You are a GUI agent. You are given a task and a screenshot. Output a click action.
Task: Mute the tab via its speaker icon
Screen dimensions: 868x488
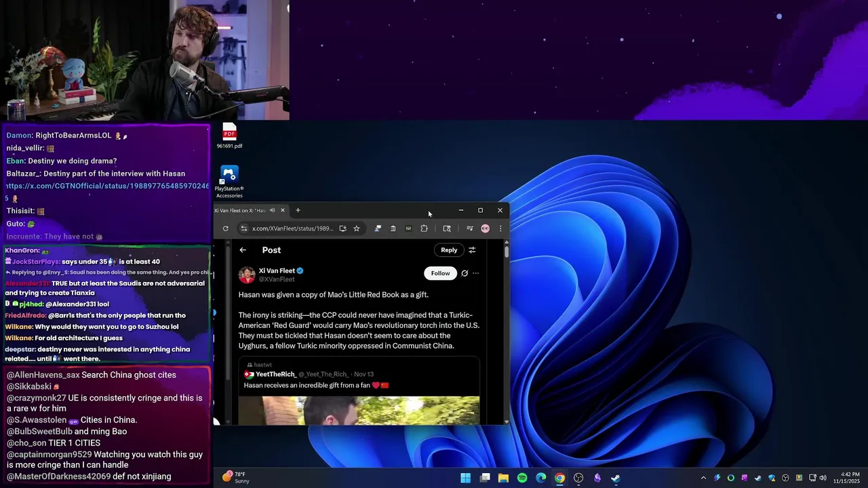[x=273, y=210]
